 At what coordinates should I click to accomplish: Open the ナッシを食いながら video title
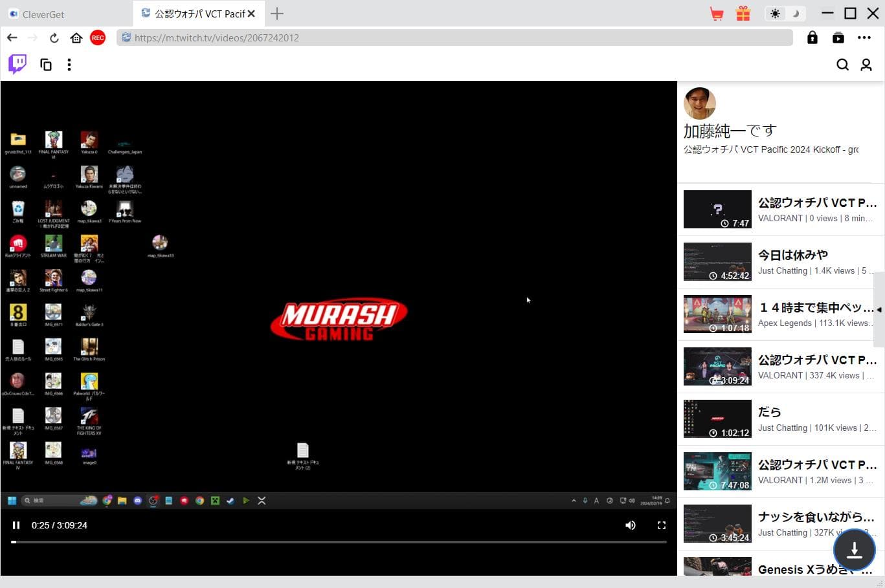[816, 517]
